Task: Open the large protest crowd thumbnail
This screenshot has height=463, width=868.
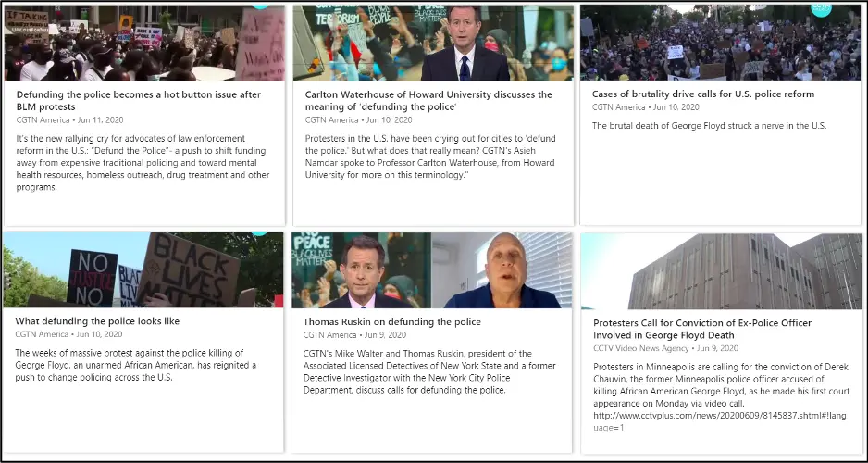Action: (720, 42)
